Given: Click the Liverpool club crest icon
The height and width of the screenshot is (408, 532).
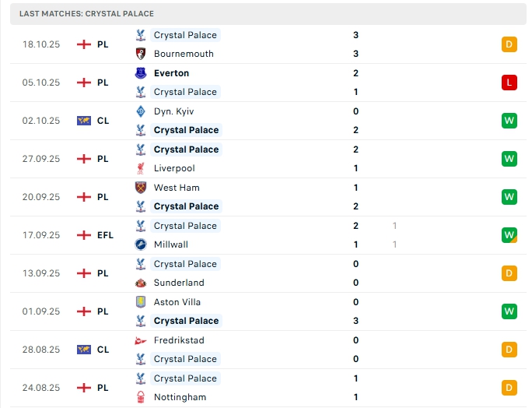Looking at the screenshot, I should [x=141, y=168].
